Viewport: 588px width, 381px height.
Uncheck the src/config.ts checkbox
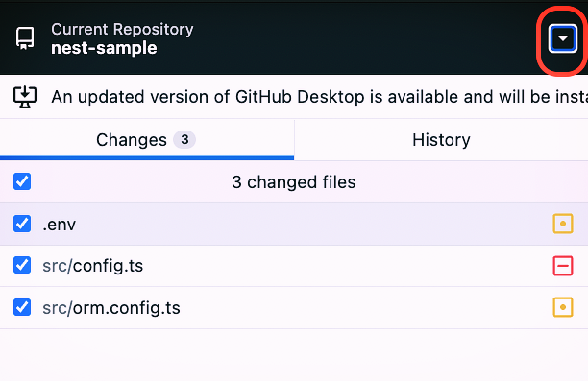[22, 265]
